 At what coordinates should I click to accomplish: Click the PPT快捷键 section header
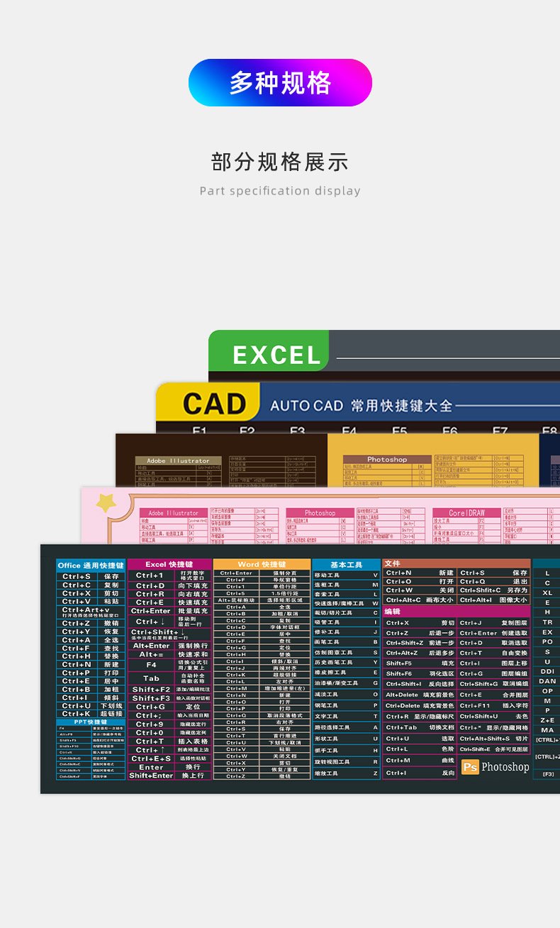tap(91, 722)
